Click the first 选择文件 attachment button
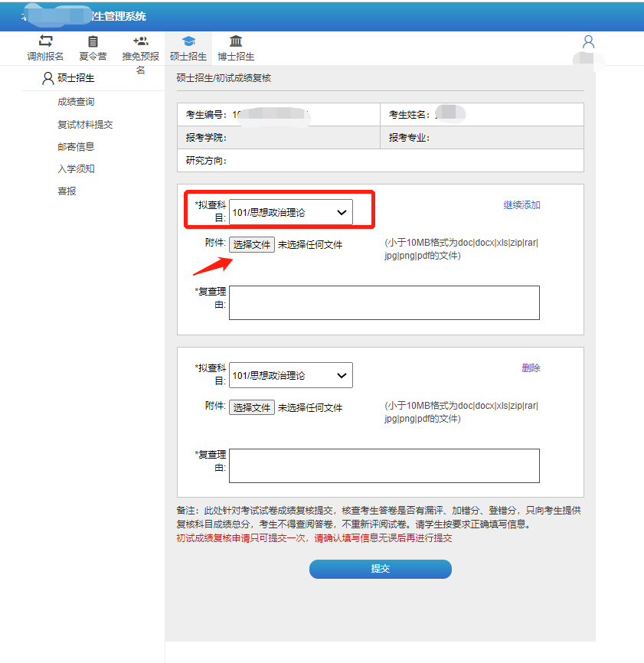The height and width of the screenshot is (663, 644). (252, 245)
